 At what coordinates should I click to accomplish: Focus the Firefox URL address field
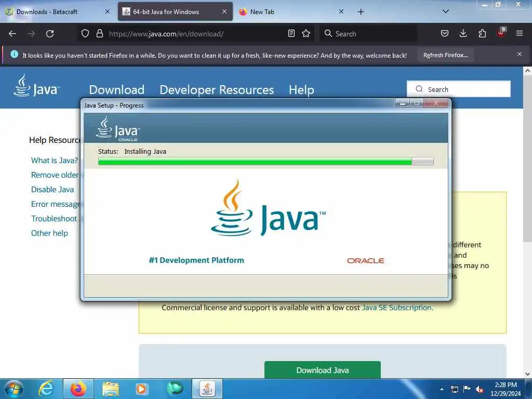(197, 34)
